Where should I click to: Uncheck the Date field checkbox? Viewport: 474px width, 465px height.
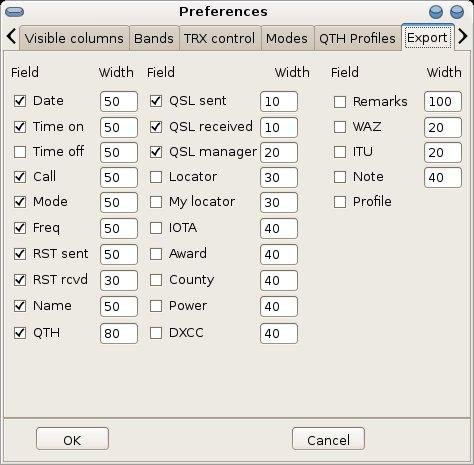pyautogui.click(x=20, y=101)
